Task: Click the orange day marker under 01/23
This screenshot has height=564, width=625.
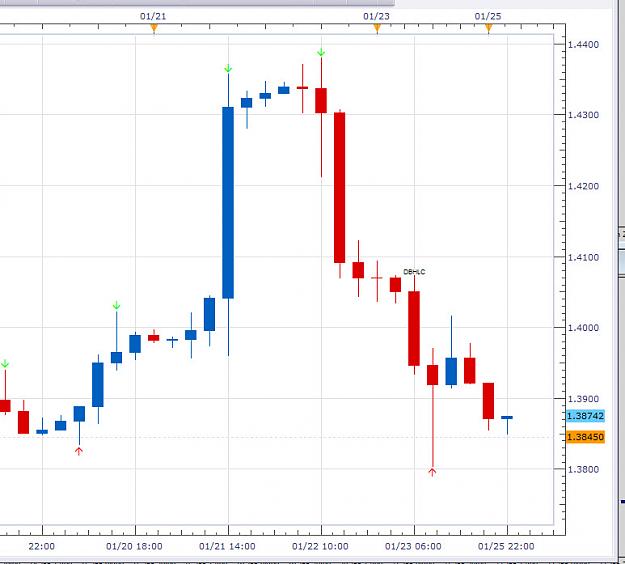Action: tap(377, 28)
